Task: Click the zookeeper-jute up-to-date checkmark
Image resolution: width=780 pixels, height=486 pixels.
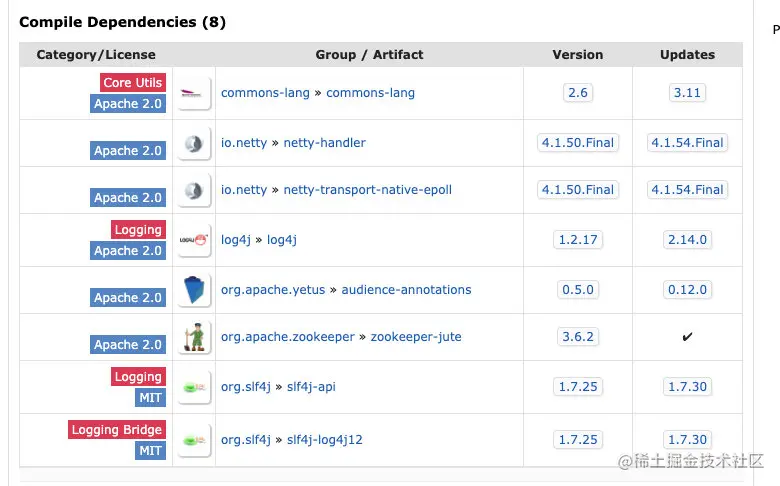Action: click(x=687, y=337)
